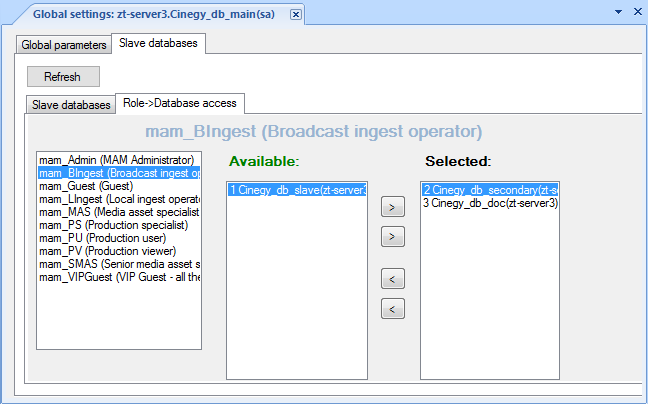The image size is (648, 404).
Task: Open the inner Slave databases sub-tab
Action: 71,105
